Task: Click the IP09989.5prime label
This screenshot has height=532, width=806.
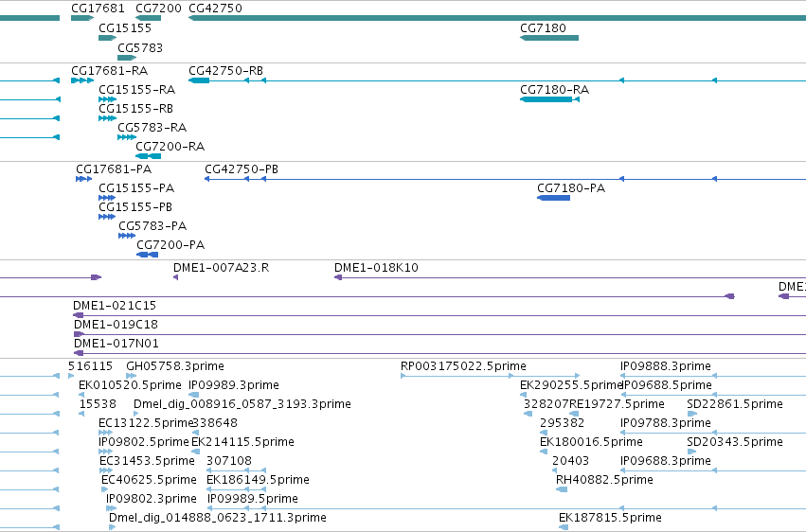Action: click(x=253, y=499)
